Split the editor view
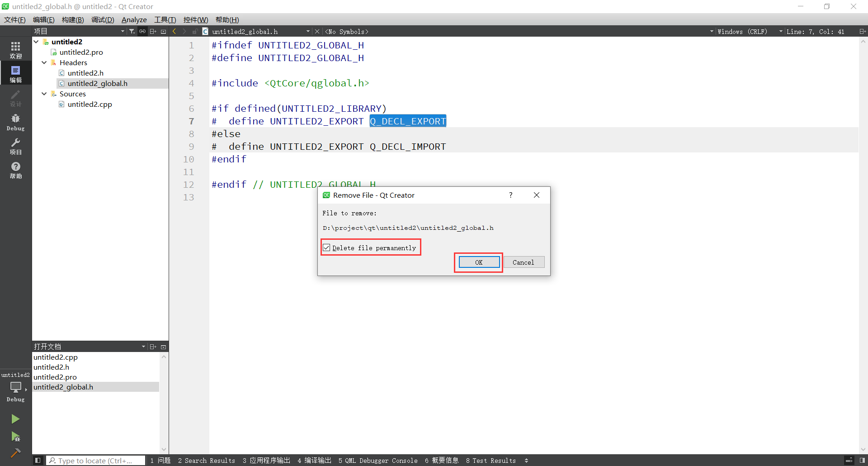The height and width of the screenshot is (466, 868). (x=862, y=31)
